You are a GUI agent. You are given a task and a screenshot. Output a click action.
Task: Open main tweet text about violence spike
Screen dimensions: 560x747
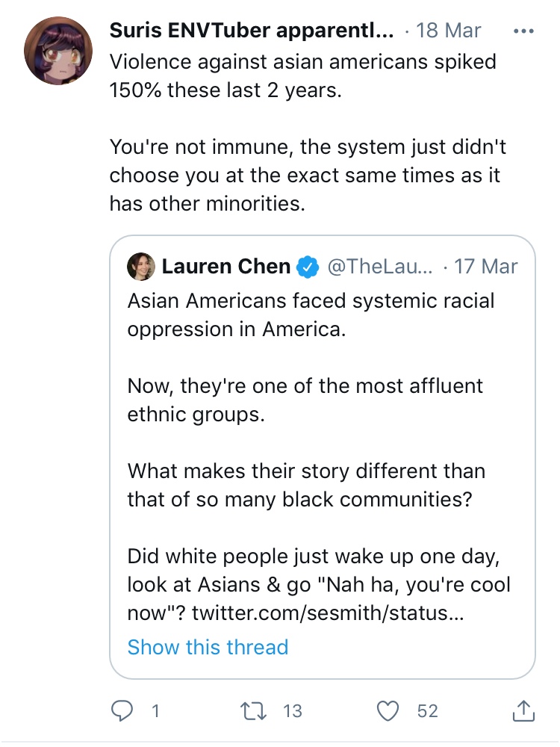(x=308, y=132)
